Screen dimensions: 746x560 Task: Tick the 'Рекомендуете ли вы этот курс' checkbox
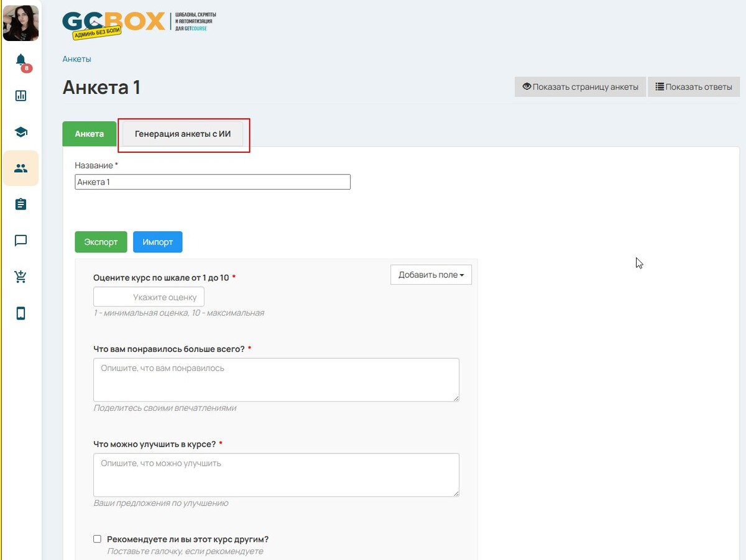(x=97, y=539)
